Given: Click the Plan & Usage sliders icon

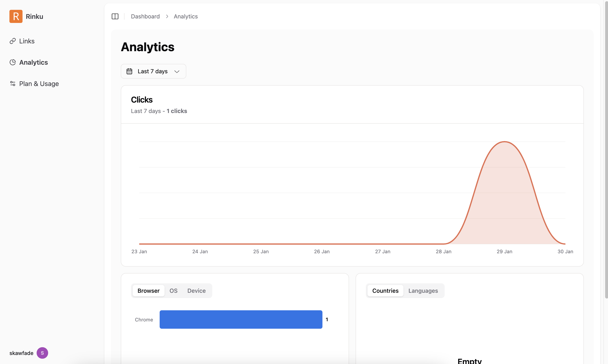Looking at the screenshot, I should pos(13,84).
